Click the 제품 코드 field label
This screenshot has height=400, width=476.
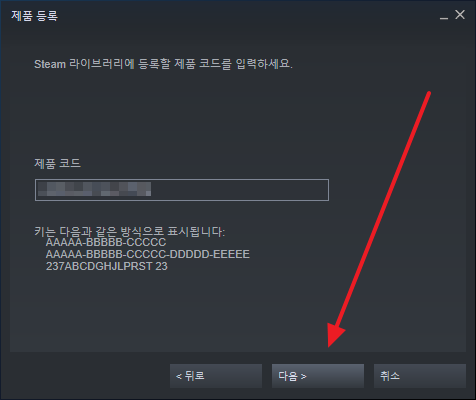pos(57,163)
